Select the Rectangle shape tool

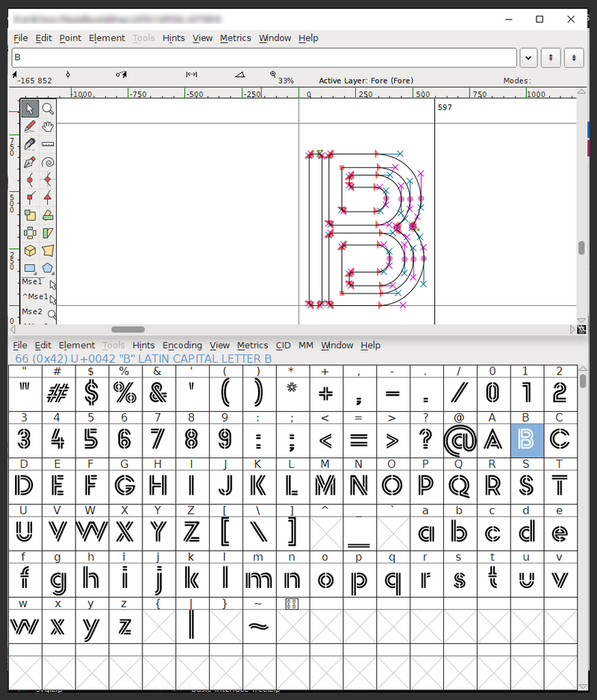point(30,269)
